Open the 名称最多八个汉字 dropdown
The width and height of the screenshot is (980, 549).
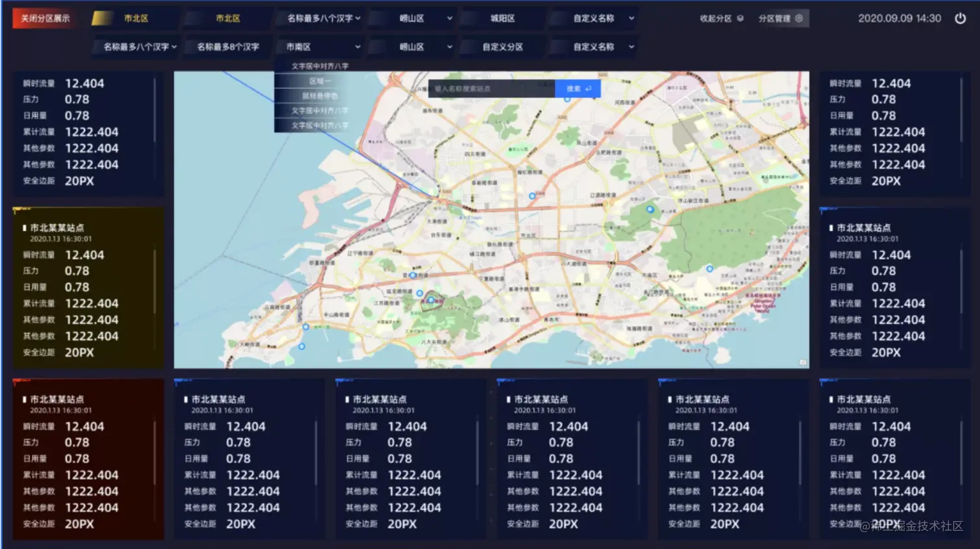pos(320,18)
